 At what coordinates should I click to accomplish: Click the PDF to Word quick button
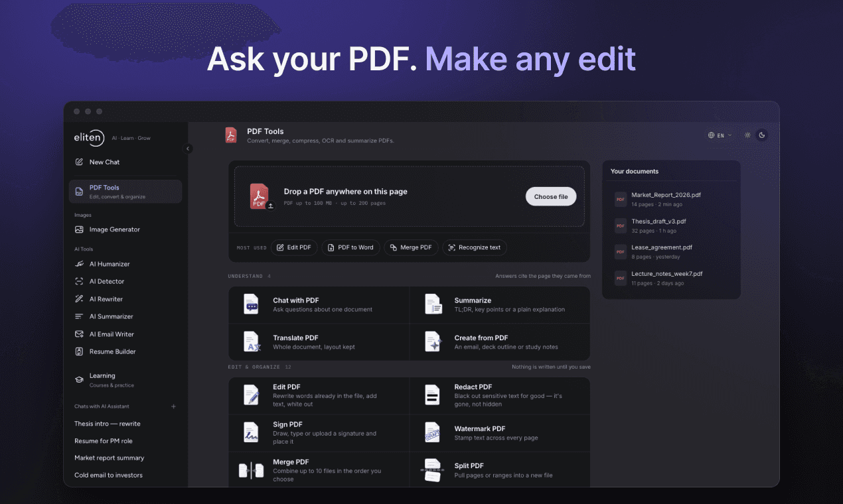350,247
